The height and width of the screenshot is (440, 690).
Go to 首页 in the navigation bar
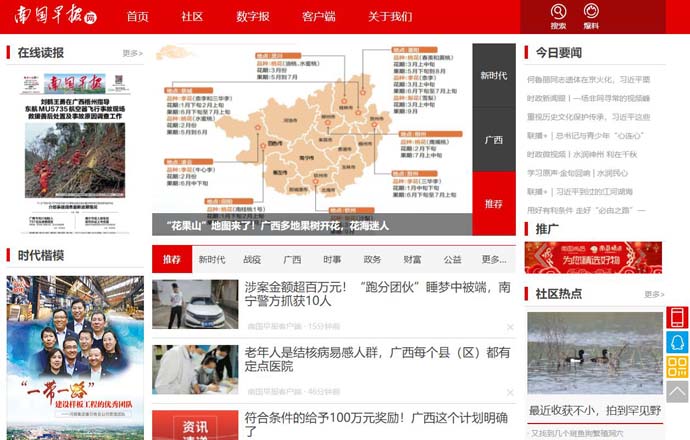pyautogui.click(x=138, y=17)
